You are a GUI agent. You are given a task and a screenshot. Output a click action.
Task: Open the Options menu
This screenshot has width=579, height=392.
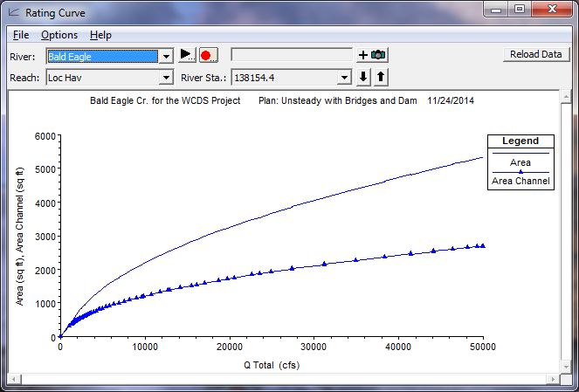coord(59,35)
